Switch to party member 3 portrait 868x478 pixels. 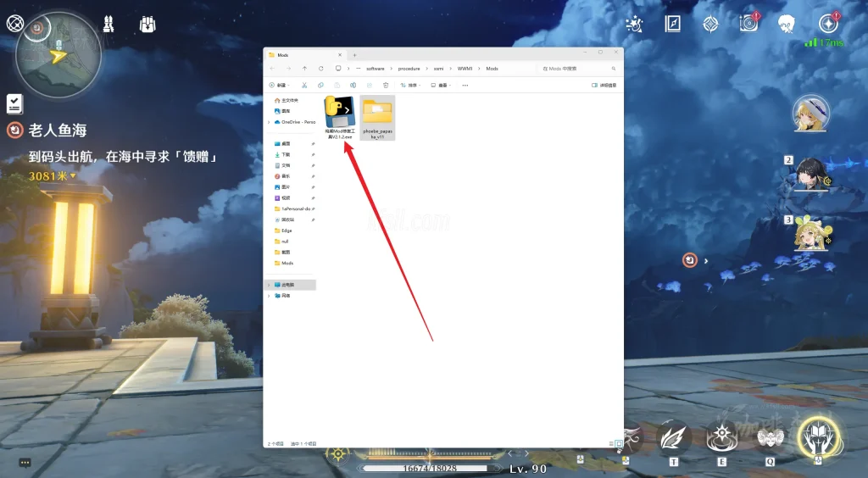(811, 233)
